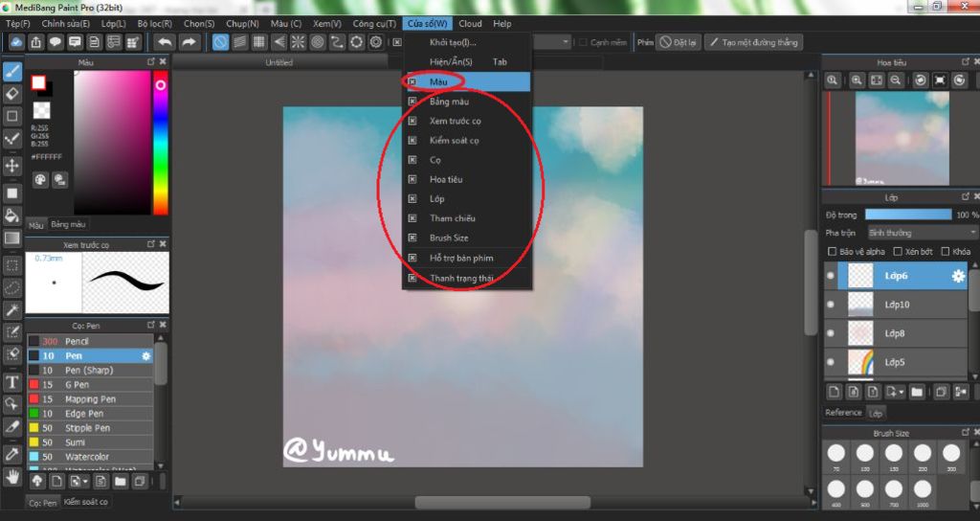
Task: Zoom out in the navigator panel
Action: pos(896,80)
